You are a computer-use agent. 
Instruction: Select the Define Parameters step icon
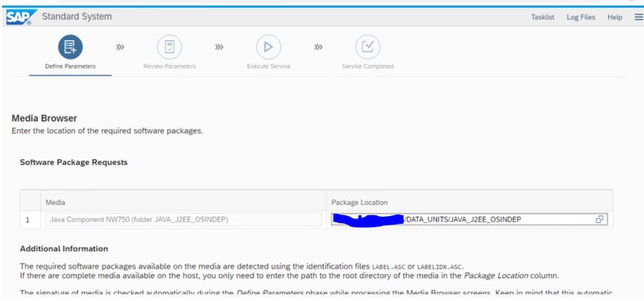(70, 47)
